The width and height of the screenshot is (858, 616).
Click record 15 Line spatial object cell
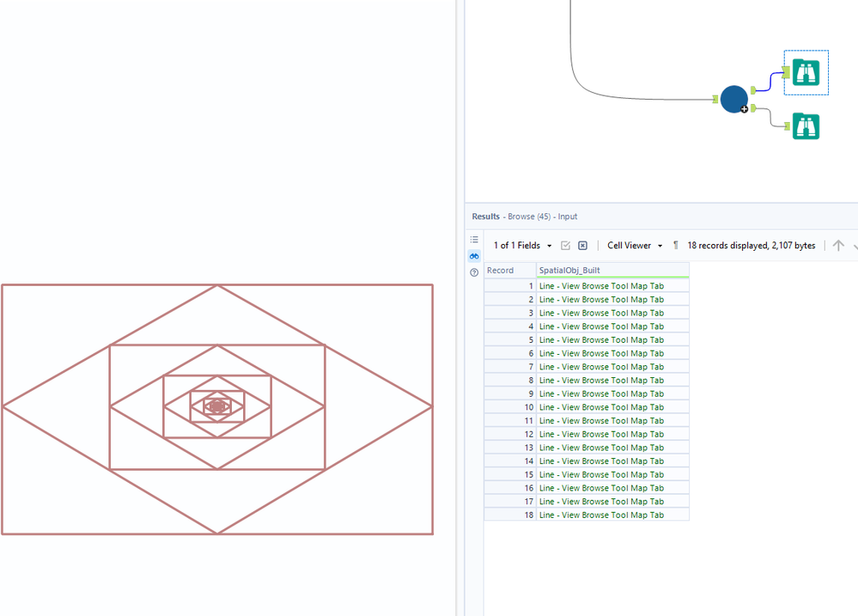point(612,475)
